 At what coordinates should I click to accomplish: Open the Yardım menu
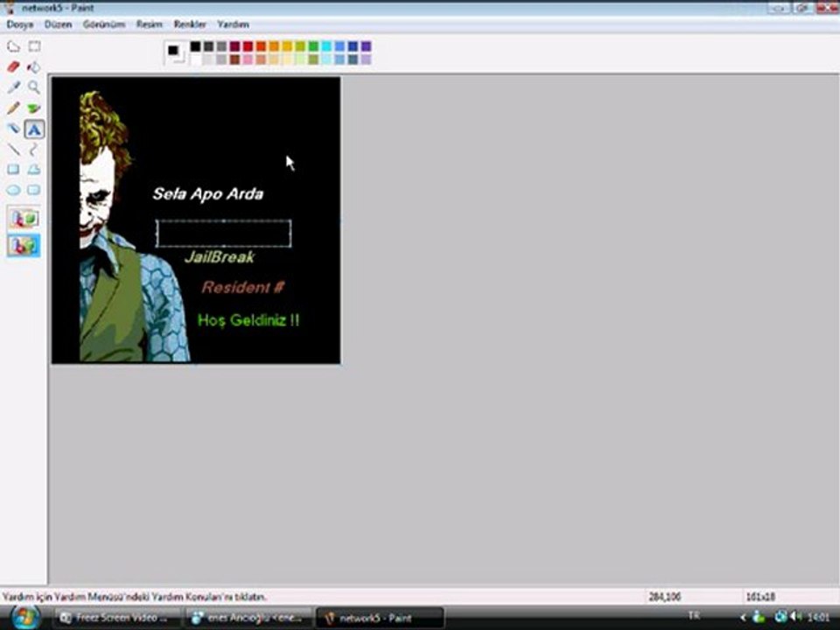(x=233, y=24)
